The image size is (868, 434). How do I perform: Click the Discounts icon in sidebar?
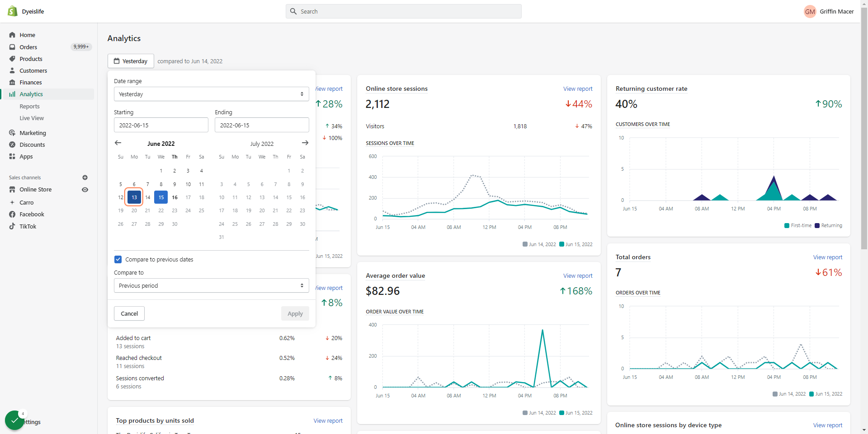12,145
